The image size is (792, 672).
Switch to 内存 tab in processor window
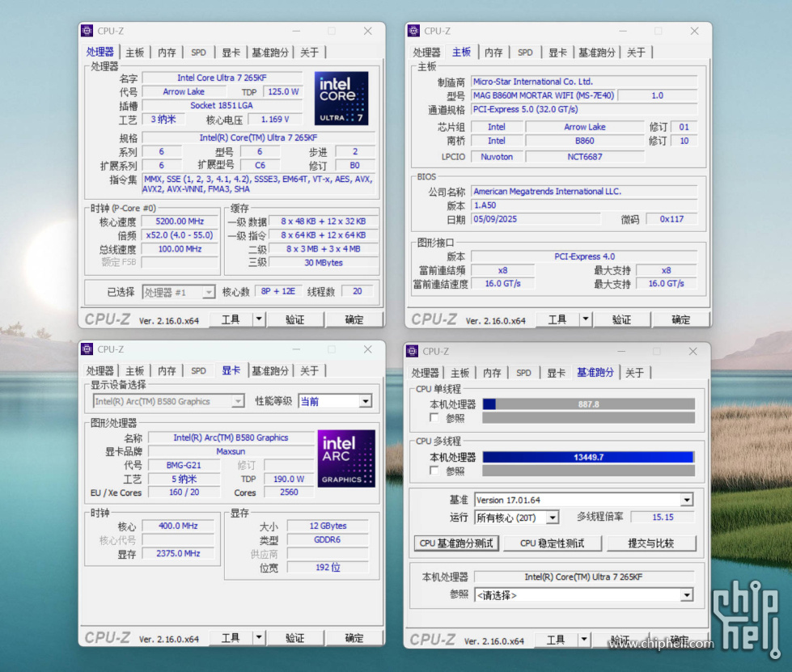pyautogui.click(x=167, y=53)
